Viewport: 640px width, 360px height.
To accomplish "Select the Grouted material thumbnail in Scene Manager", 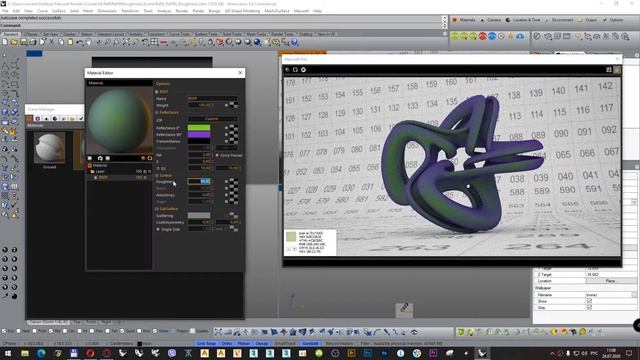I will click(49, 148).
